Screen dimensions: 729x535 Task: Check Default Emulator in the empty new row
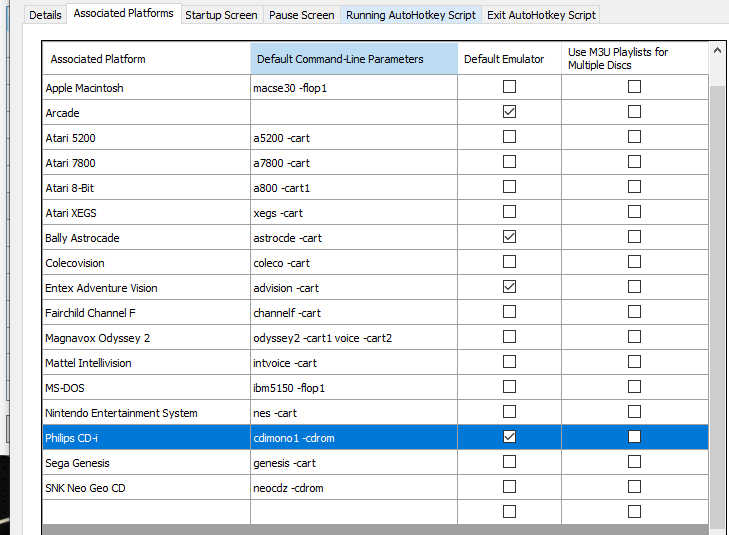tap(510, 512)
